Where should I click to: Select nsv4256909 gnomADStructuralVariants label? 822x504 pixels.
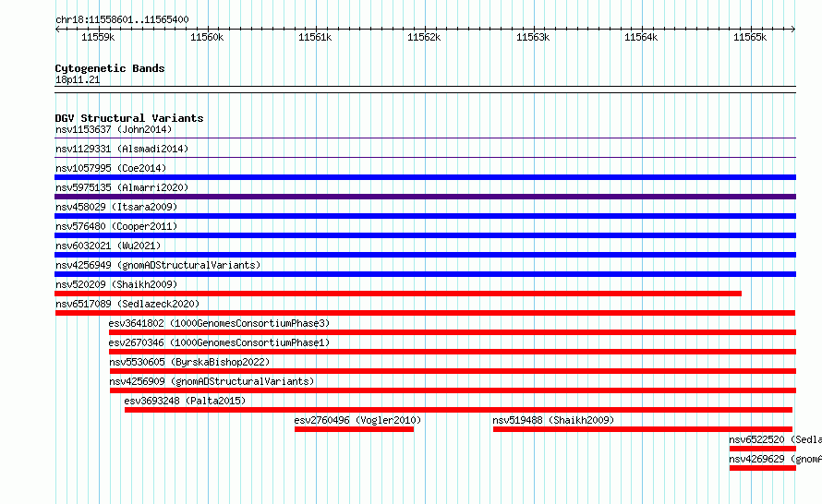[212, 381]
